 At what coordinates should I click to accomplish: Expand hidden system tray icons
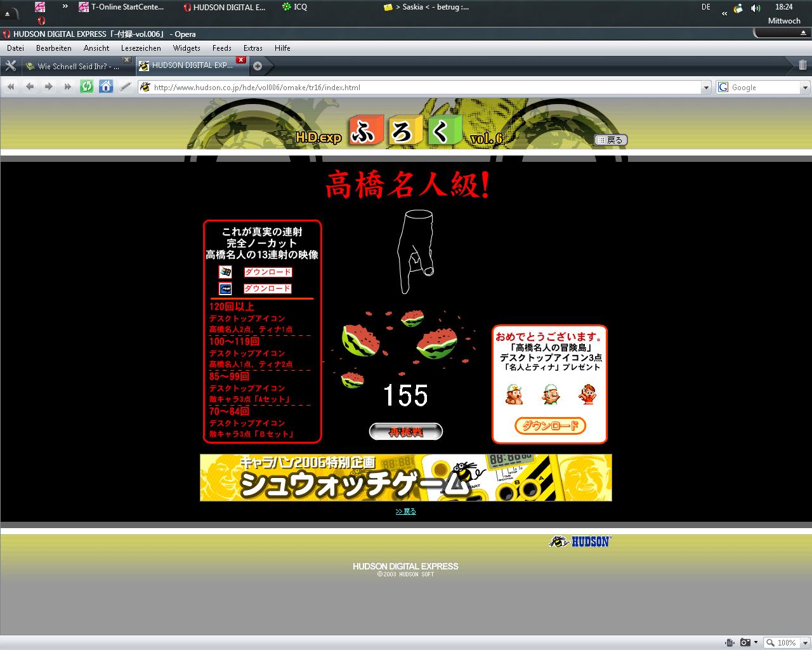tap(724, 13)
